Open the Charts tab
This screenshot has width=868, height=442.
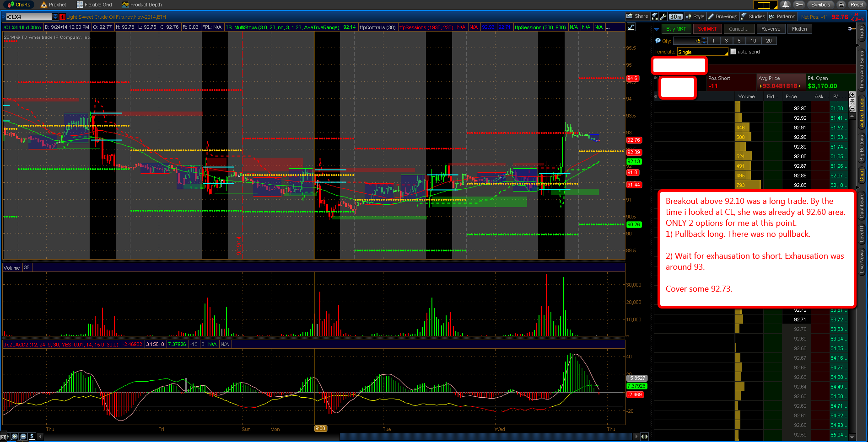pos(19,5)
